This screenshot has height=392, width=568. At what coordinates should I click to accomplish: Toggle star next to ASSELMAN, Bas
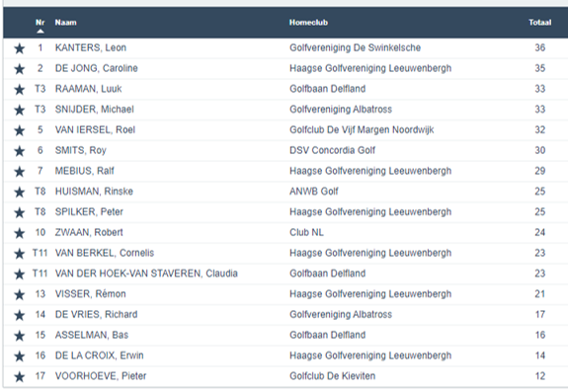(x=20, y=336)
